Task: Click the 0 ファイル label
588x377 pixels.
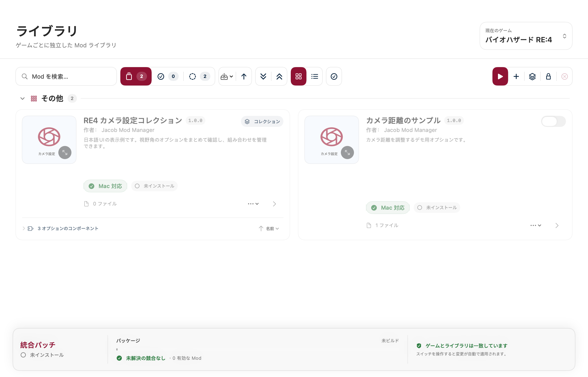Action: click(105, 204)
